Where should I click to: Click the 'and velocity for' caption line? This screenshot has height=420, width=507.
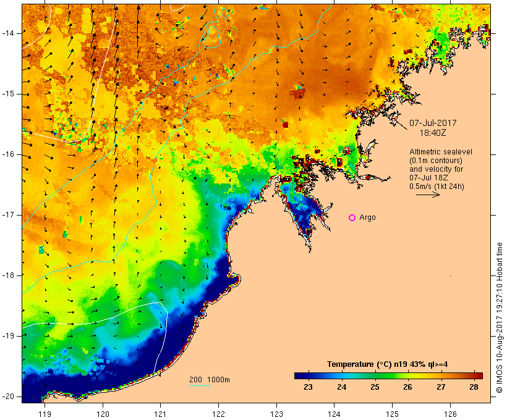click(x=436, y=169)
